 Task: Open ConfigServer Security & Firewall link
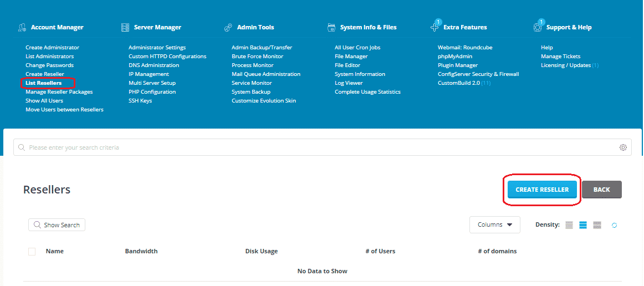[478, 74]
